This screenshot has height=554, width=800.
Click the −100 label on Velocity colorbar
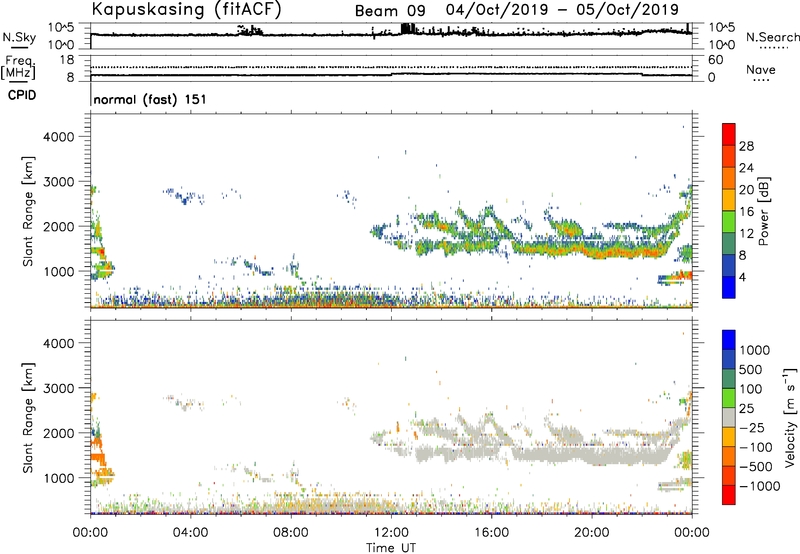coord(756,447)
